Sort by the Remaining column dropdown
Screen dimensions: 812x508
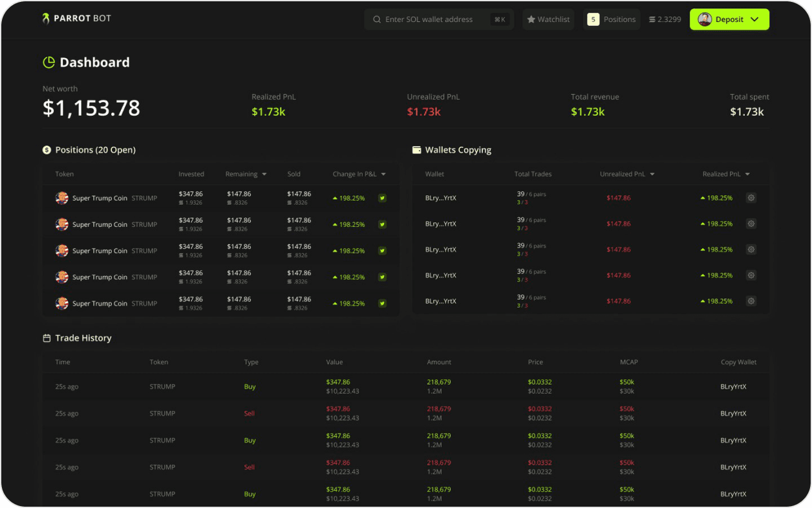coord(264,175)
